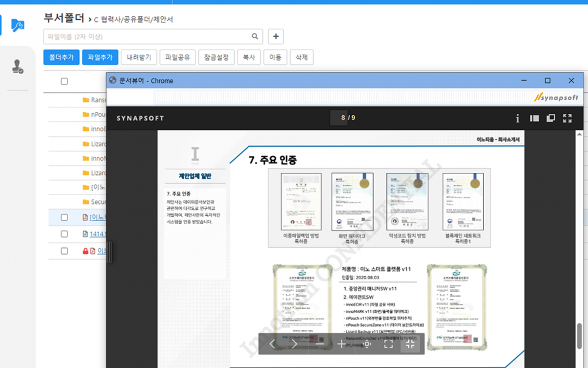The image size is (588, 368).
Task: Zoom in with plus icon
Action: [341, 343]
